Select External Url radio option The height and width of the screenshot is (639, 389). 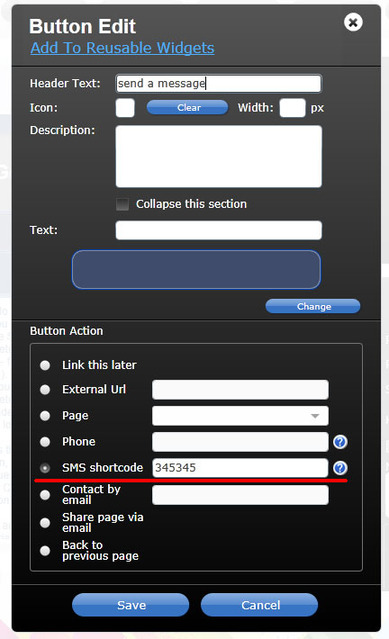(45, 390)
